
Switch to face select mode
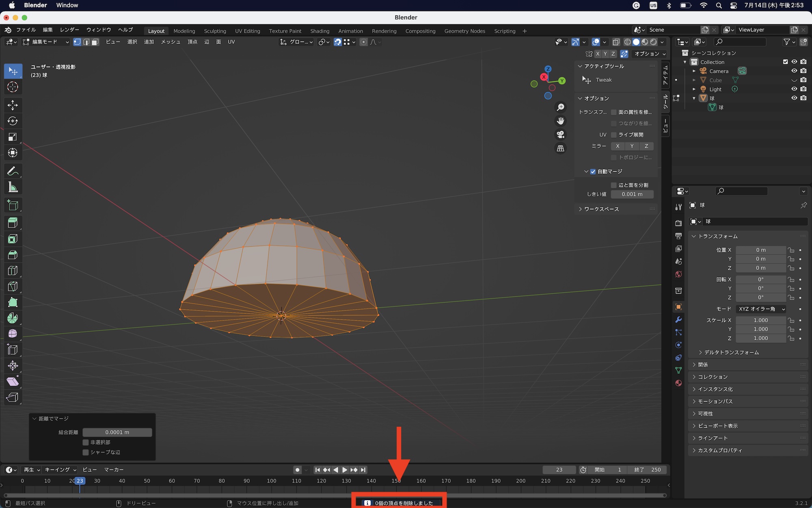click(95, 42)
